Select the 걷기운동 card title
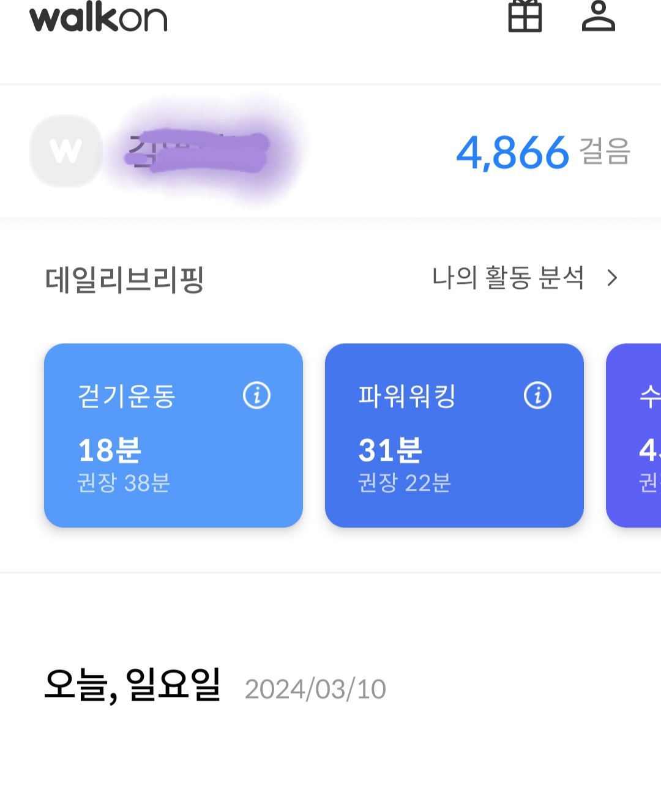This screenshot has width=661, height=812. tap(127, 396)
